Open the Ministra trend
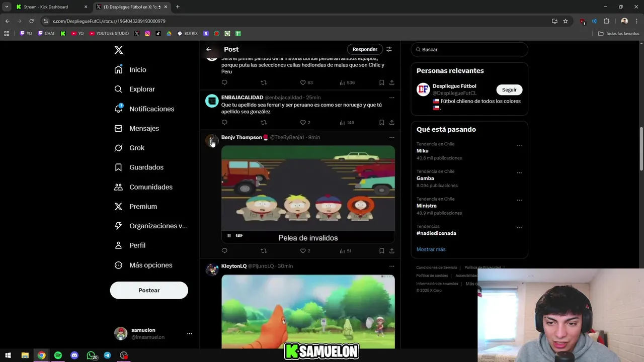644x362 pixels. click(427, 206)
